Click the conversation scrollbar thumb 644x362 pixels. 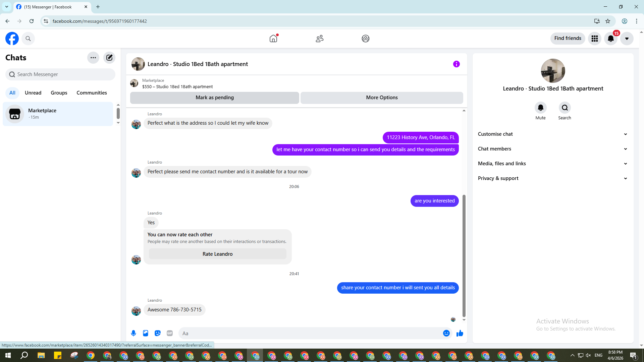(x=464, y=255)
